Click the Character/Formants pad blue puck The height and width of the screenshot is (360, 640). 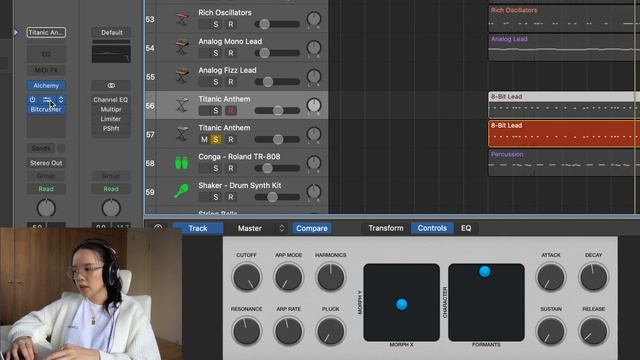click(485, 271)
